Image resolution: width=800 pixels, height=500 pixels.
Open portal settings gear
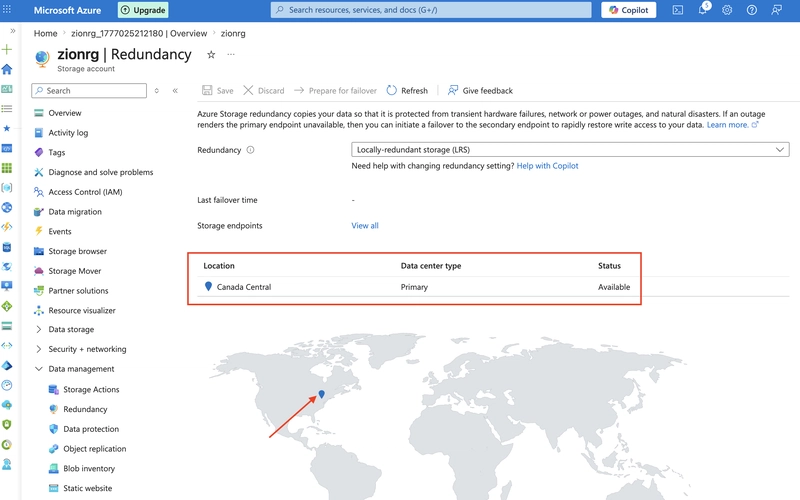(727, 10)
